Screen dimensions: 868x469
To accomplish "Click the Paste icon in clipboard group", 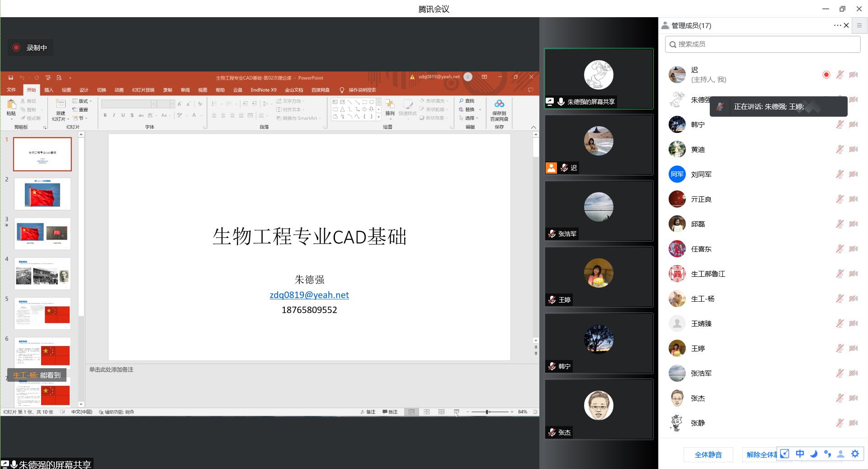I will 11,105.
